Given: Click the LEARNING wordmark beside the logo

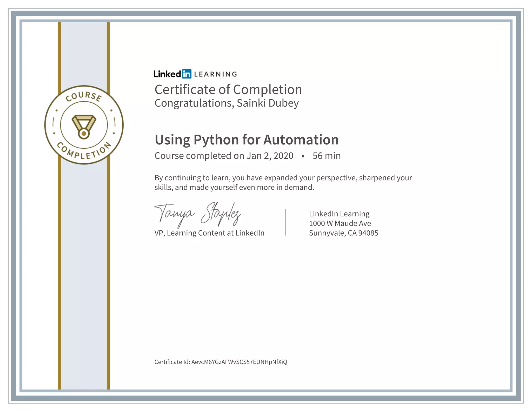Looking at the screenshot, I should 215,74.
